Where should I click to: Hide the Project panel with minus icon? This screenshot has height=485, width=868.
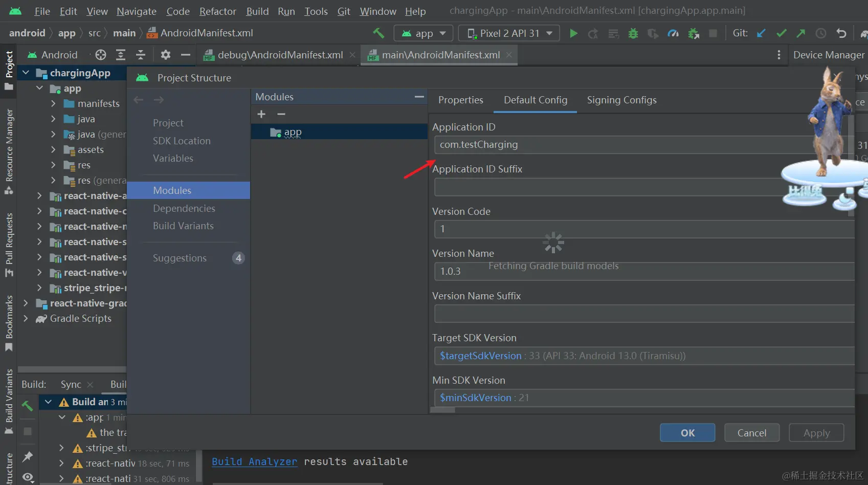[186, 55]
